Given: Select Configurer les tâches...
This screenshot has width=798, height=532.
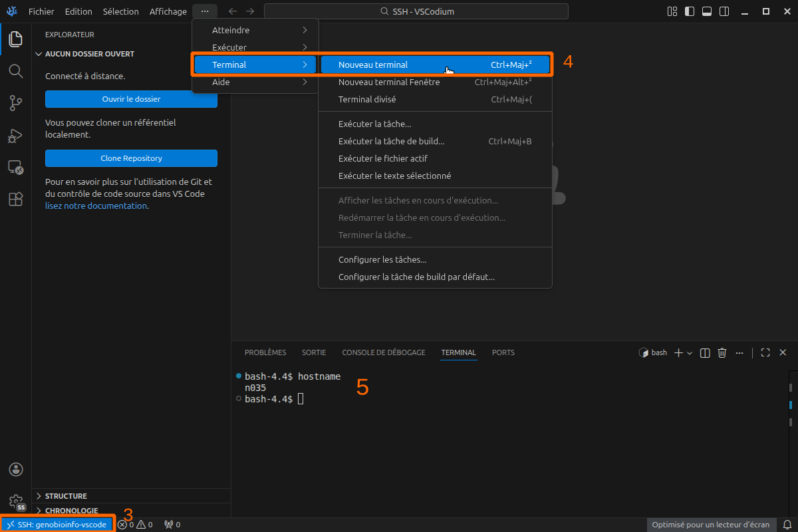Looking at the screenshot, I should coord(435,259).
